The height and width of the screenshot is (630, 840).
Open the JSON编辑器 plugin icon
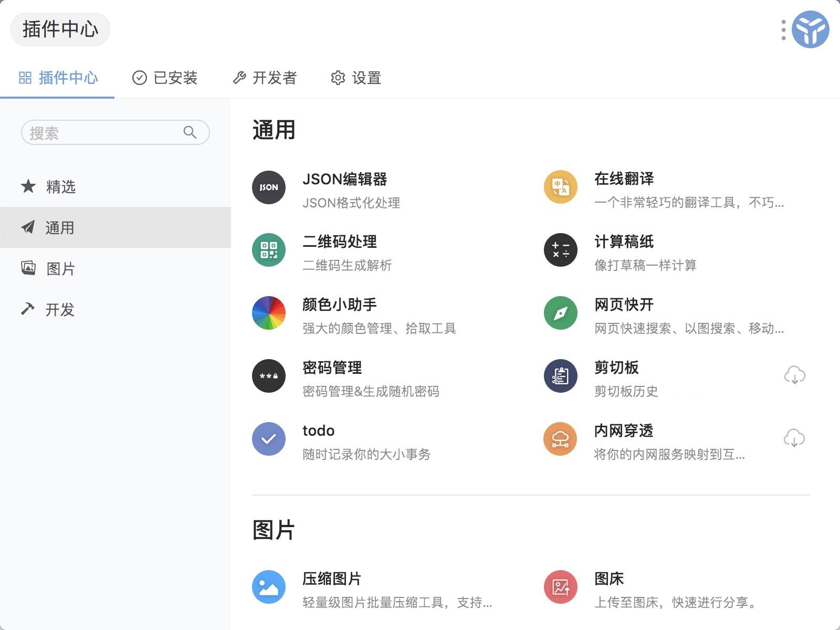[x=268, y=187]
